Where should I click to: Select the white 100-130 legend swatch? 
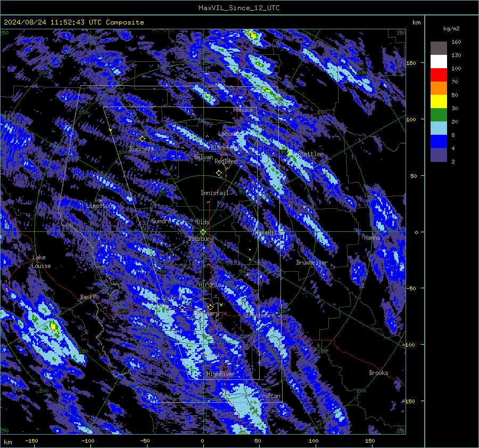point(439,62)
